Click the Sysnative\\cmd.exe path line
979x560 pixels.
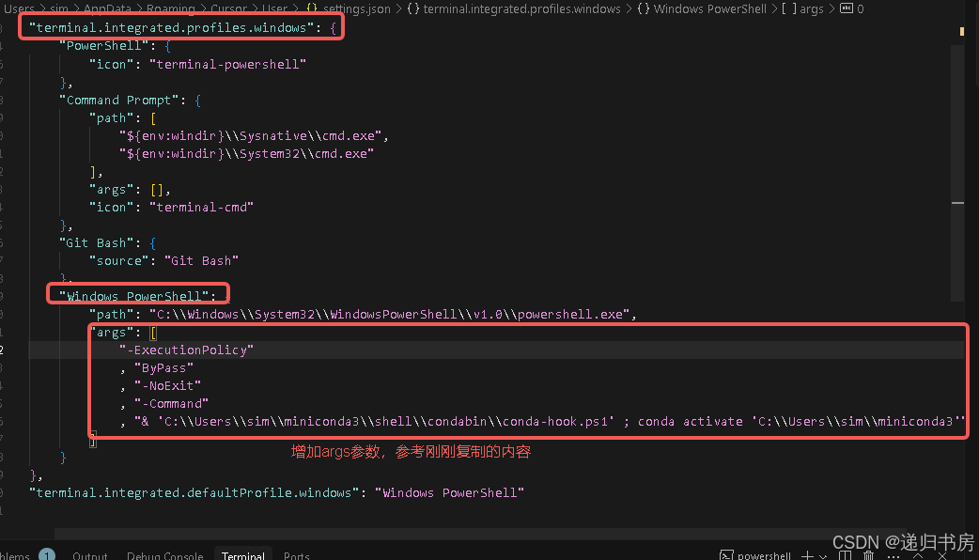tap(254, 135)
